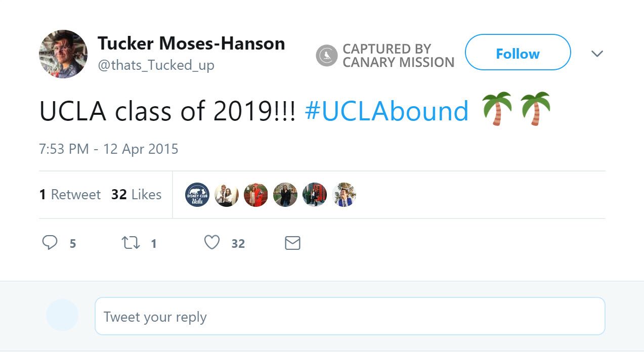Click the red-dressed liker avatar thumbnail
The image size is (644, 352).
pyautogui.click(x=256, y=194)
